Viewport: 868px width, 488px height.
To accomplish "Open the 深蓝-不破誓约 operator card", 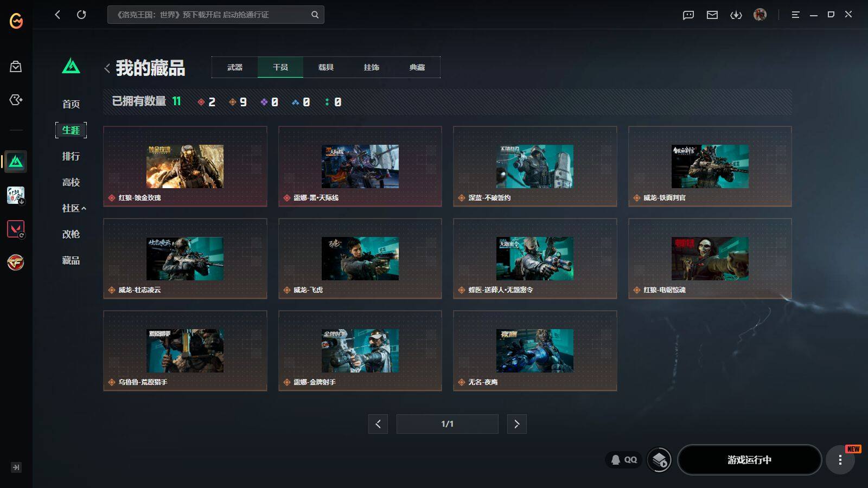I will point(535,166).
